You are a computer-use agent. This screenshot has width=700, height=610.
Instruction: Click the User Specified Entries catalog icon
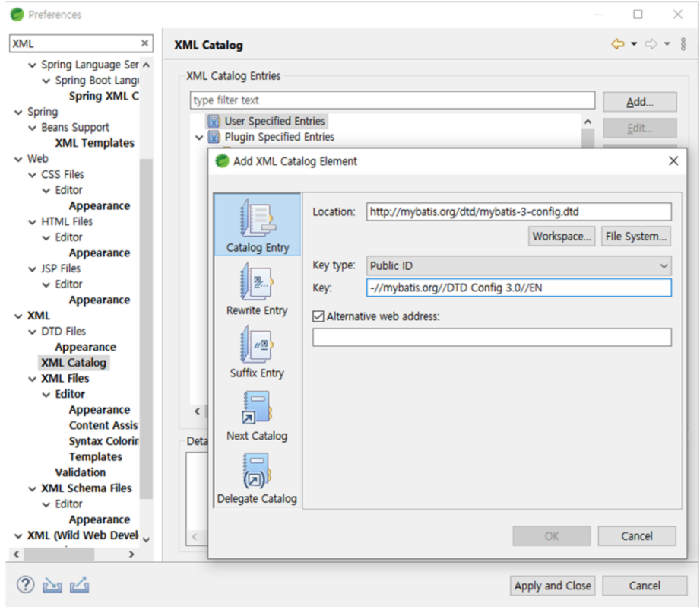pyautogui.click(x=214, y=121)
